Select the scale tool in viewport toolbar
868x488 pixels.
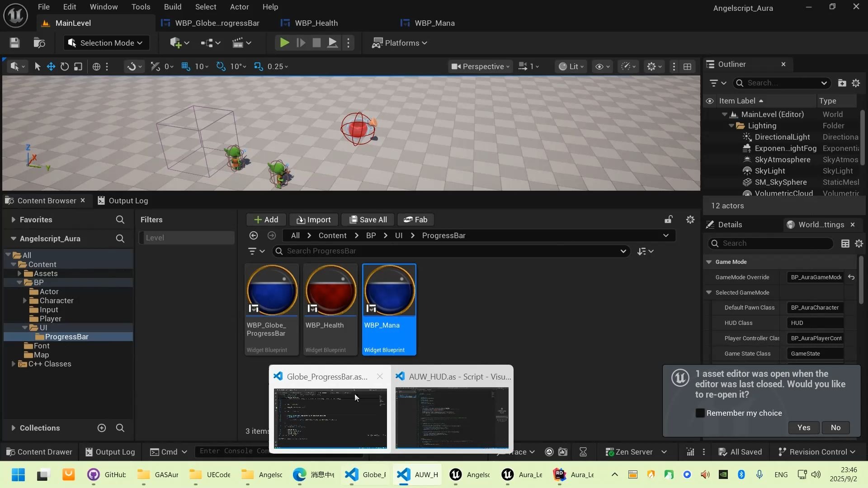[x=78, y=66]
